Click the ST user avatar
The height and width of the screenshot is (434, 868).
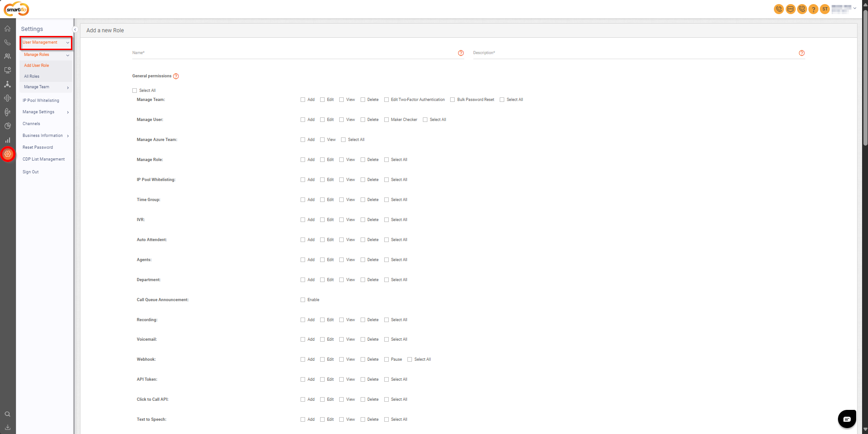825,9
